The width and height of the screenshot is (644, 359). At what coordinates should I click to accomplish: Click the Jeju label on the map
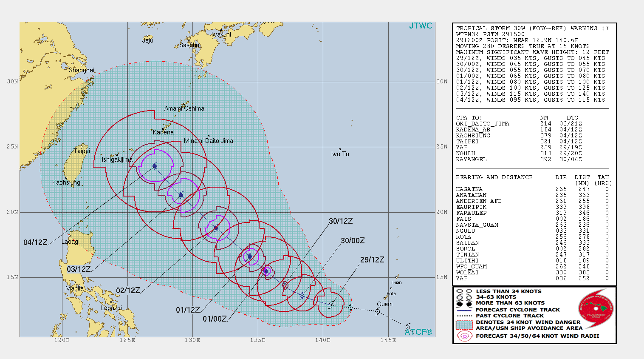point(148,40)
